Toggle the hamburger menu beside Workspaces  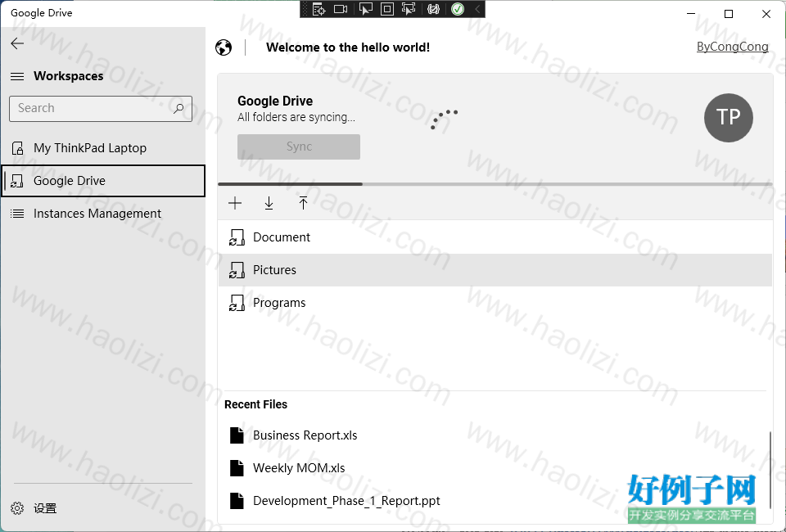(x=17, y=76)
